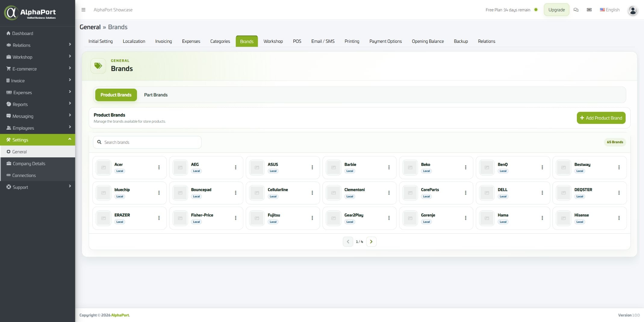644x322 pixels.
Task: Open kebab menu for Beko brand
Action: click(466, 167)
